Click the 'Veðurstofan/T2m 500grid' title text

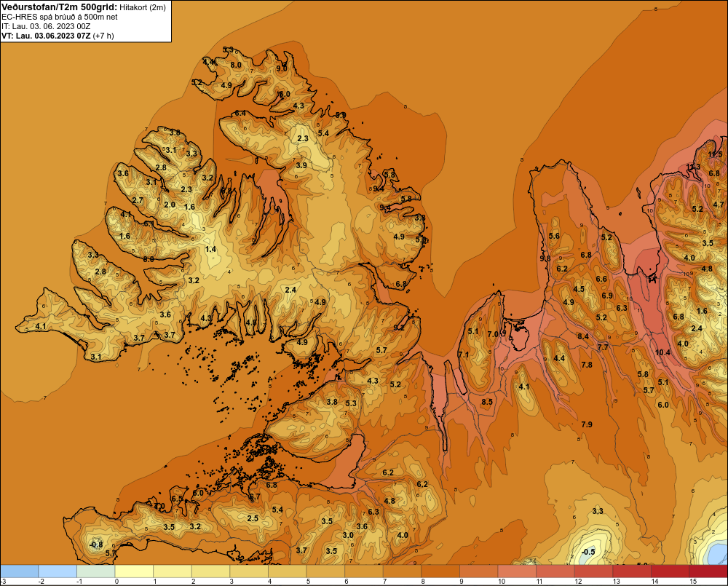pyautogui.click(x=60, y=7)
